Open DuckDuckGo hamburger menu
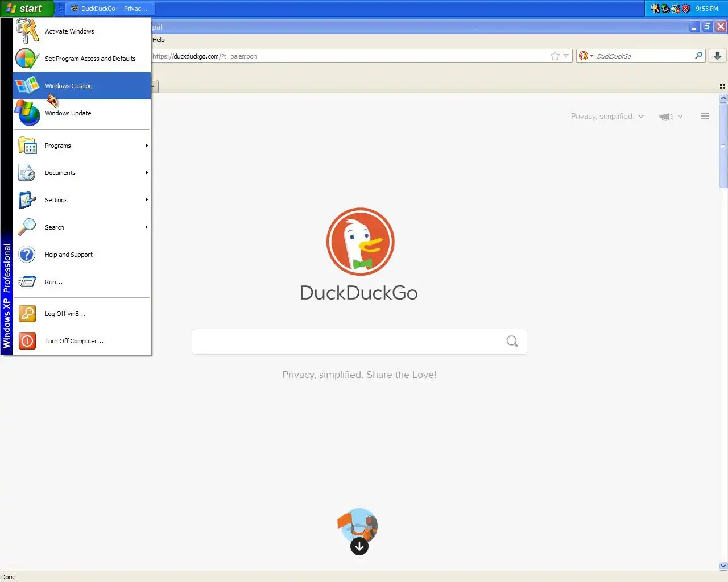Screen dimensions: 728x582 coord(705,116)
